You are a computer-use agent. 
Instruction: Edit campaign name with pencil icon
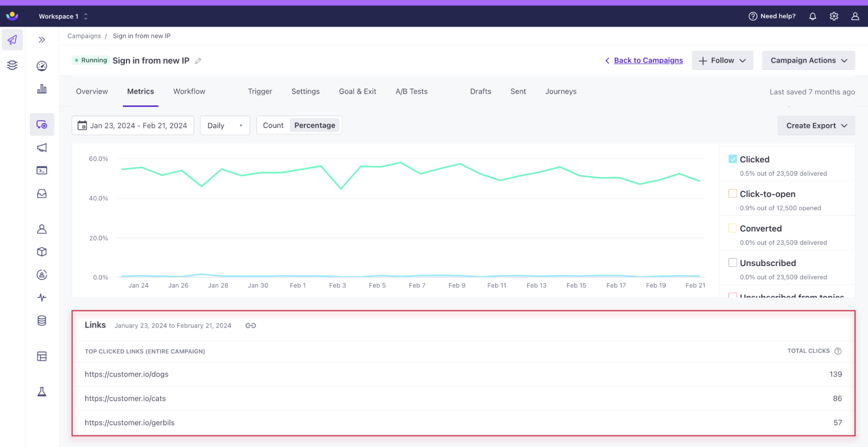click(x=198, y=61)
